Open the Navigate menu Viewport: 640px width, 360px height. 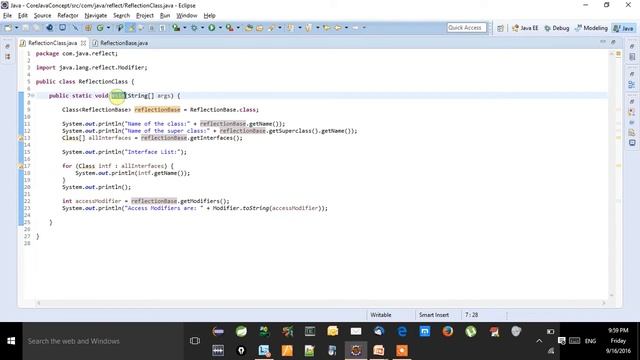pyautogui.click(x=96, y=16)
